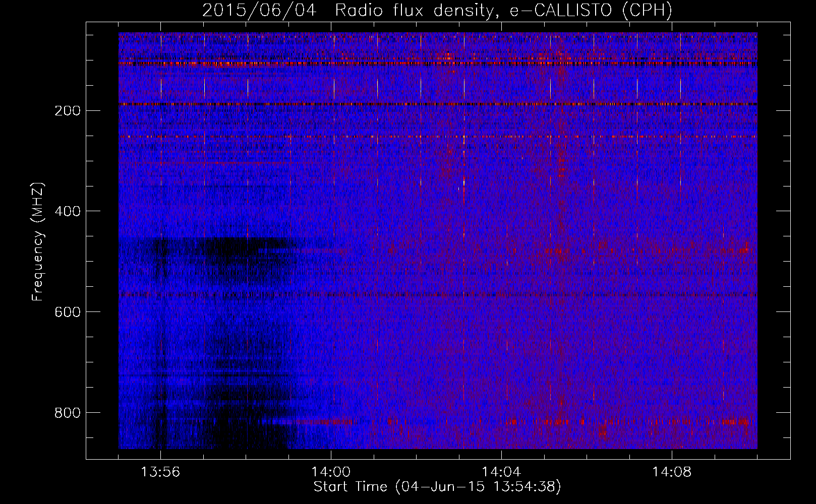
Task: Click the 400 frequency tick label
Action: pyautogui.click(x=68, y=211)
